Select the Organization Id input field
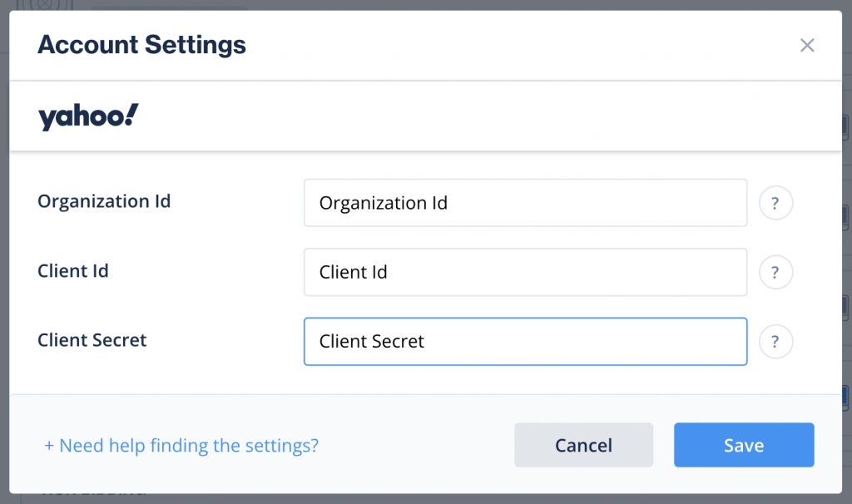 coord(524,202)
